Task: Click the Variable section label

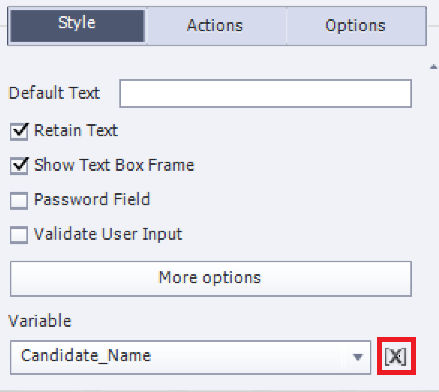Action: [40, 321]
